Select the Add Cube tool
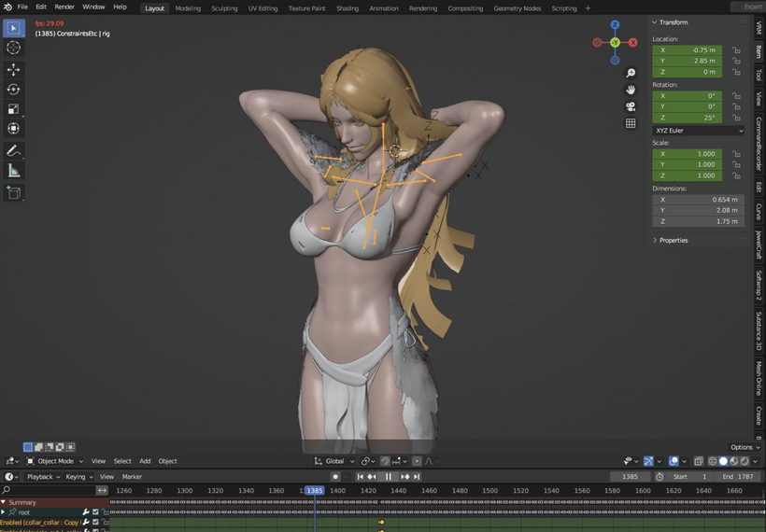 14,193
